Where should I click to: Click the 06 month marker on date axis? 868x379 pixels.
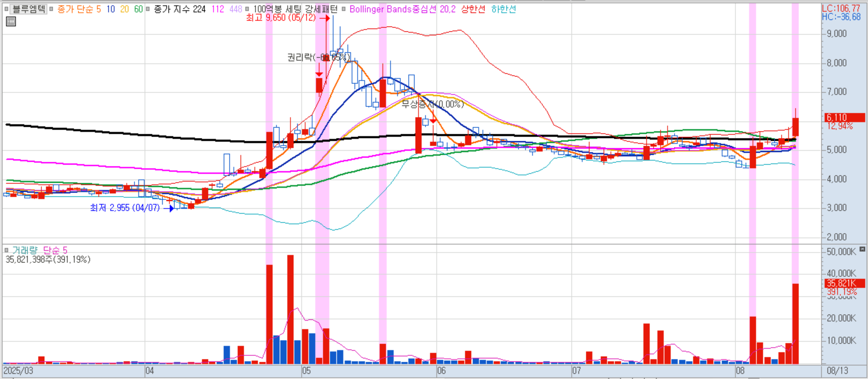coord(441,371)
